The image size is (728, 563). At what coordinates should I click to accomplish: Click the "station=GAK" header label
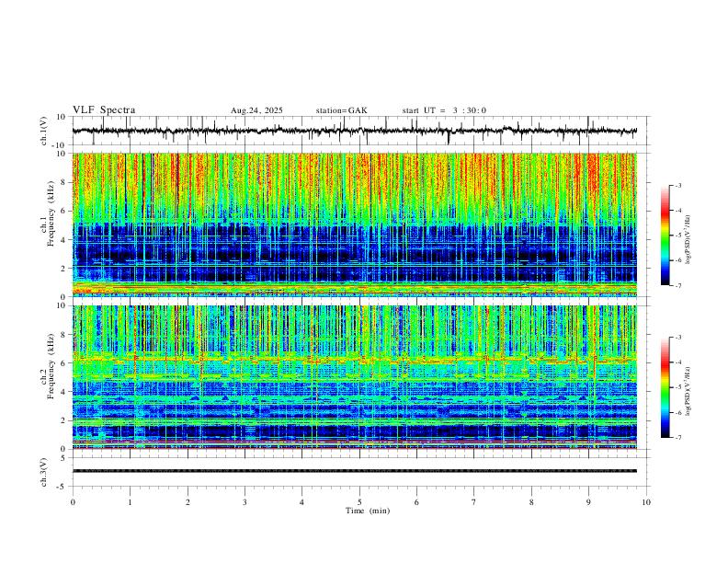tap(341, 110)
